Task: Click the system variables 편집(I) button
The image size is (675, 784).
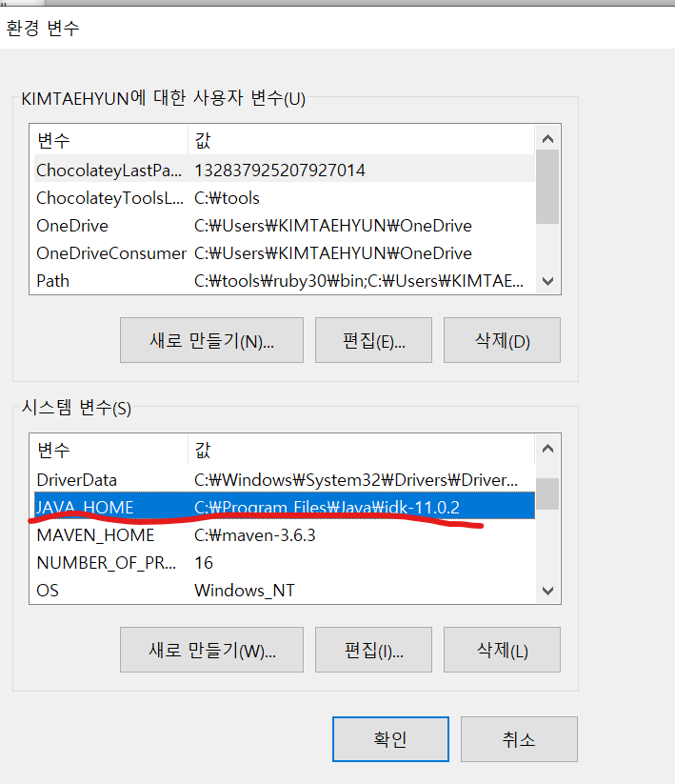Action: point(373,650)
